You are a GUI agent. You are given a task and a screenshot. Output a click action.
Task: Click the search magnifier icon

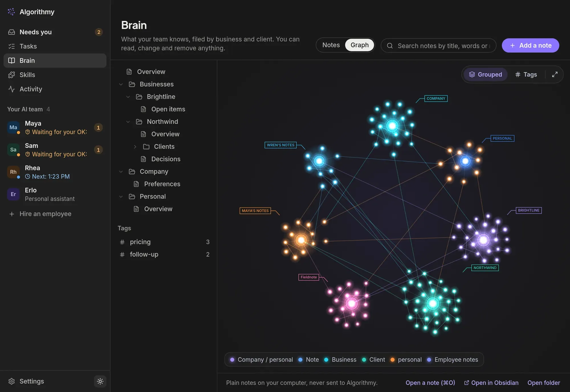[390, 46]
